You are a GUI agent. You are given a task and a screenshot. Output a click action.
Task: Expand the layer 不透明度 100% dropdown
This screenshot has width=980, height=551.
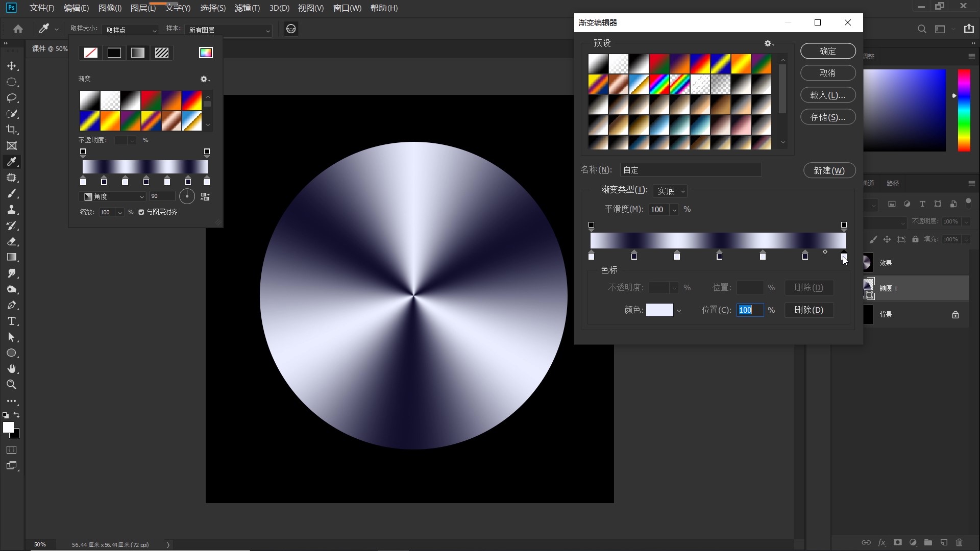(x=966, y=221)
